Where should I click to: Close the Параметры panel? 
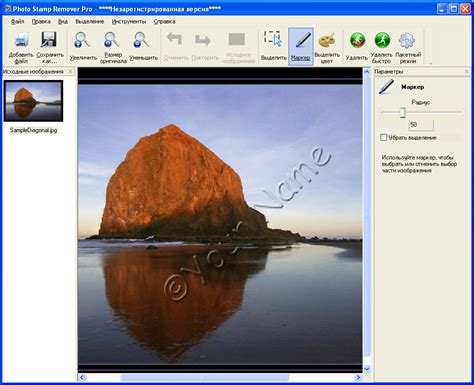467,71
